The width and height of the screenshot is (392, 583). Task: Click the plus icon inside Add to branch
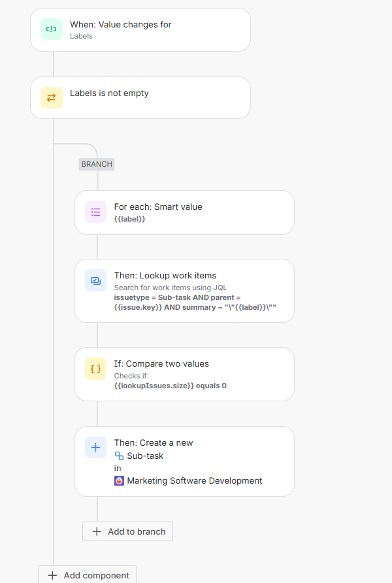(97, 531)
